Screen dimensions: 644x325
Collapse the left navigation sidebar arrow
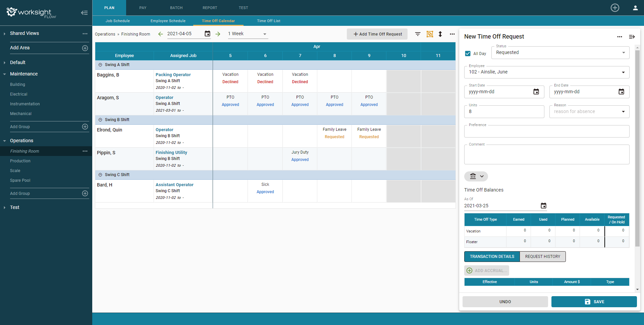84,12
